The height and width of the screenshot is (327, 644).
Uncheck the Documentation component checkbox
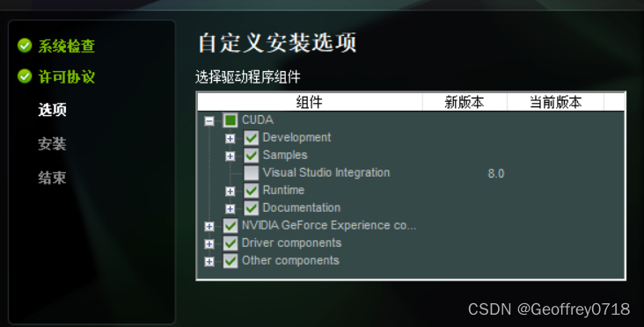pyautogui.click(x=251, y=208)
